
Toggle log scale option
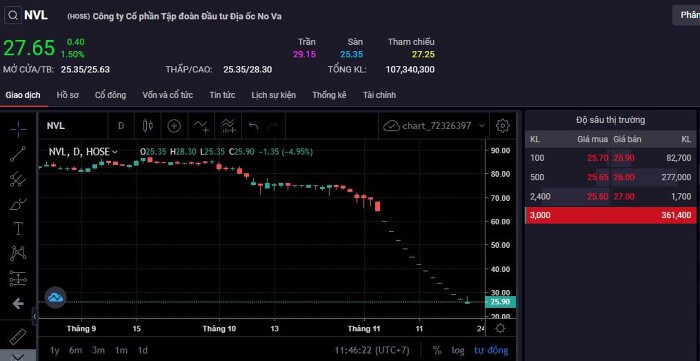tap(458, 350)
